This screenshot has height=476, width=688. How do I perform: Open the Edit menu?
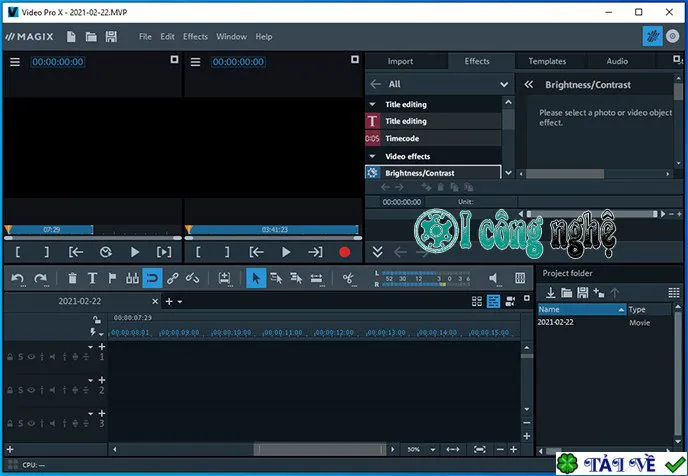(167, 37)
